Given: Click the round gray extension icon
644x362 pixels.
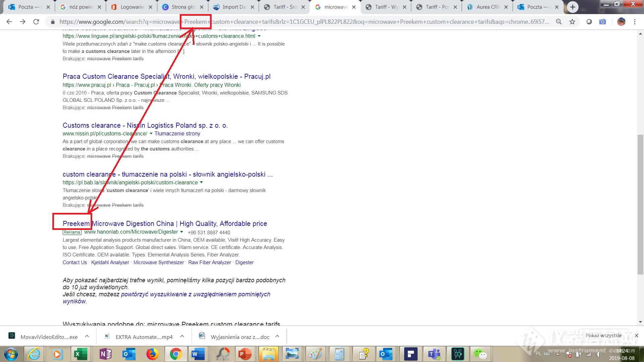Looking at the screenshot, I should pyautogui.click(x=589, y=22).
